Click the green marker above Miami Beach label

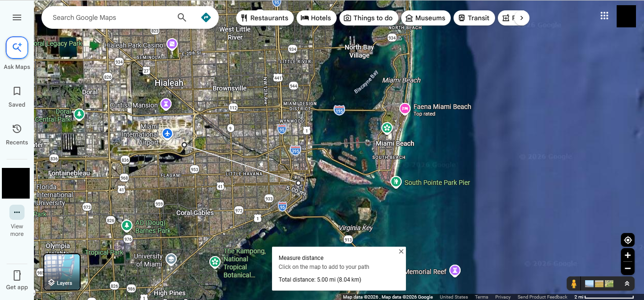[387, 127]
